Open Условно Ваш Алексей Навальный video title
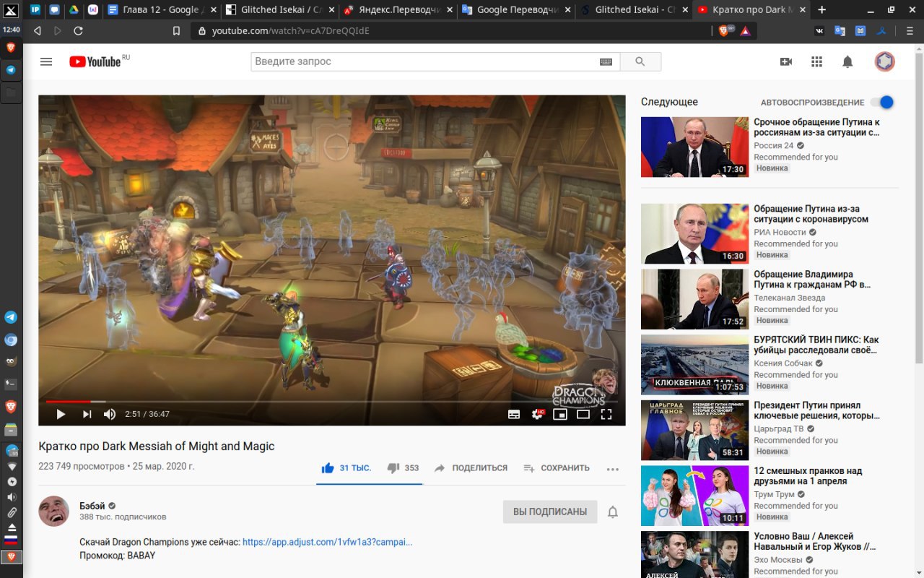The width and height of the screenshot is (924, 578). [815, 541]
